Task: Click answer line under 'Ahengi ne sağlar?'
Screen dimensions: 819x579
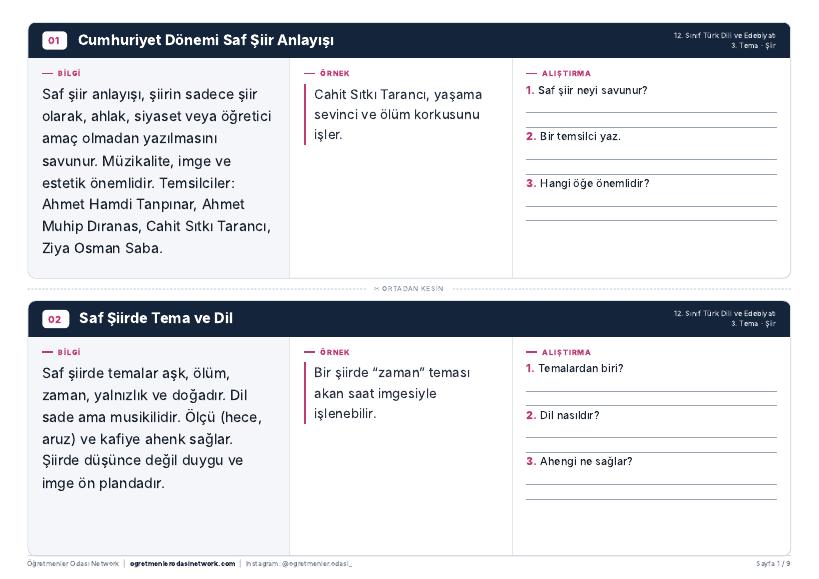Action: (651, 485)
